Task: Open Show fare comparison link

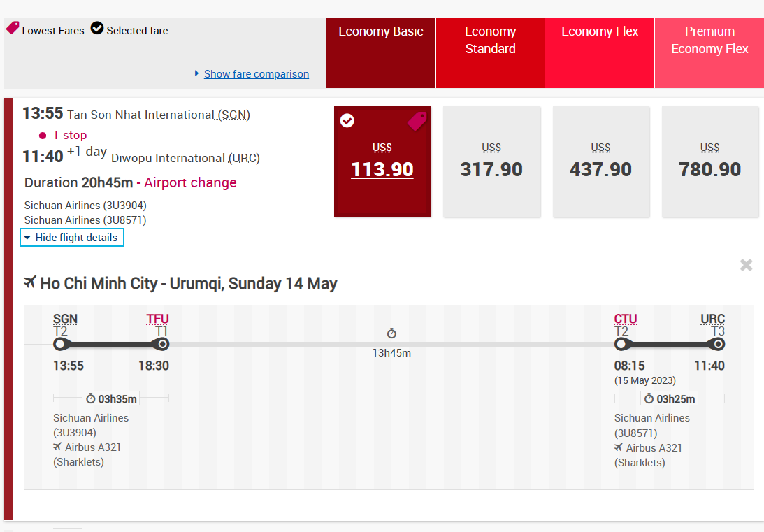Action: [256, 74]
